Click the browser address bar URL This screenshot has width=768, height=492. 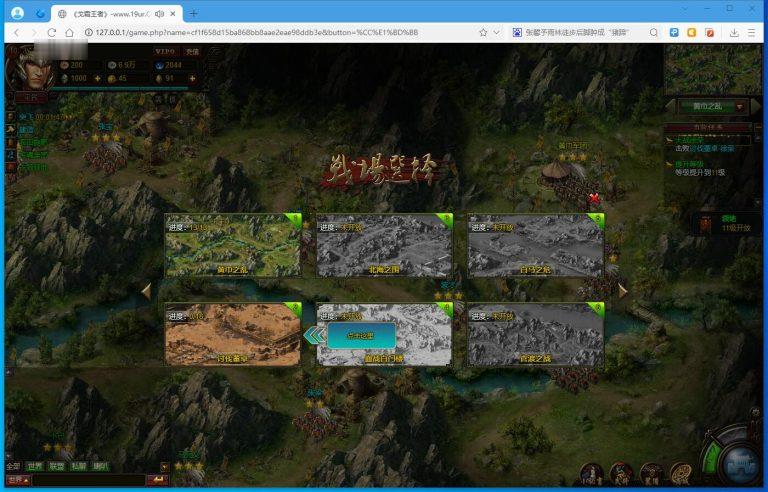click(x=257, y=32)
